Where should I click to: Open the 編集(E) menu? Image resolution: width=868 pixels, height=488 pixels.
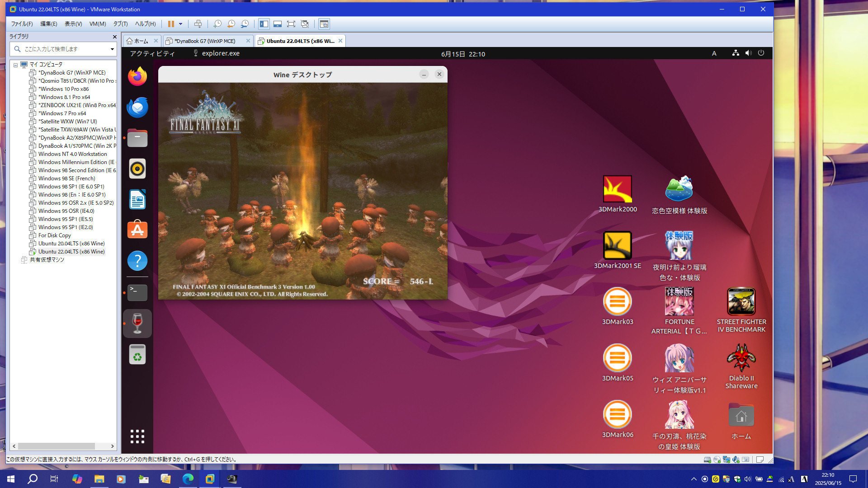click(49, 24)
